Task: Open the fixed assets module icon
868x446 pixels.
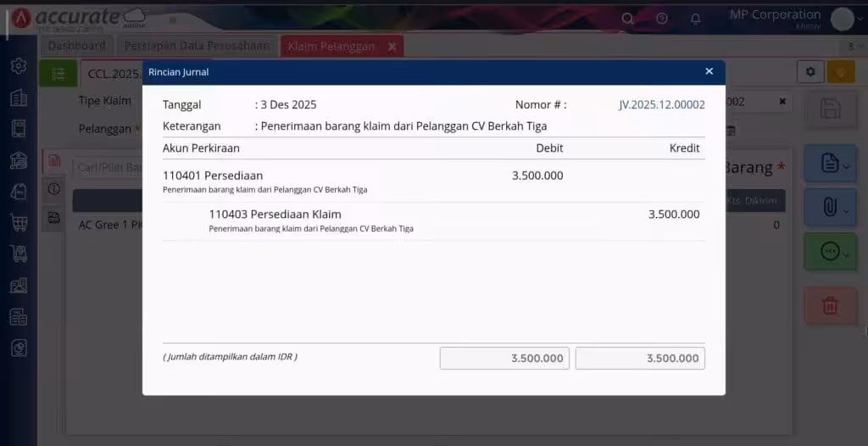Action: [19, 317]
